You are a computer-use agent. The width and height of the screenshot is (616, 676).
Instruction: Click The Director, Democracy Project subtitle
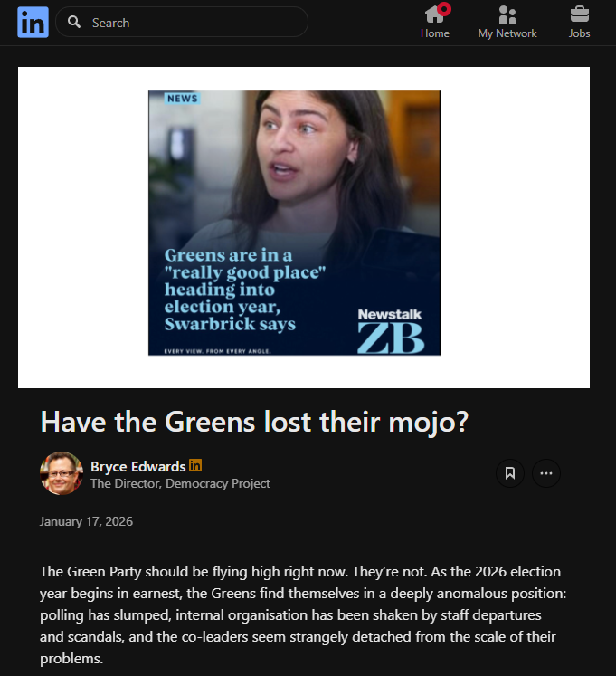180,484
